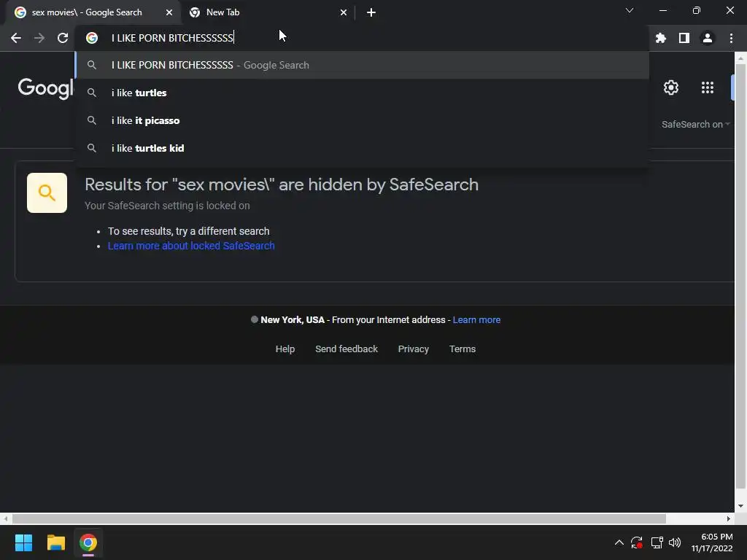Open the sync status tray icon
747x560 pixels.
637,542
